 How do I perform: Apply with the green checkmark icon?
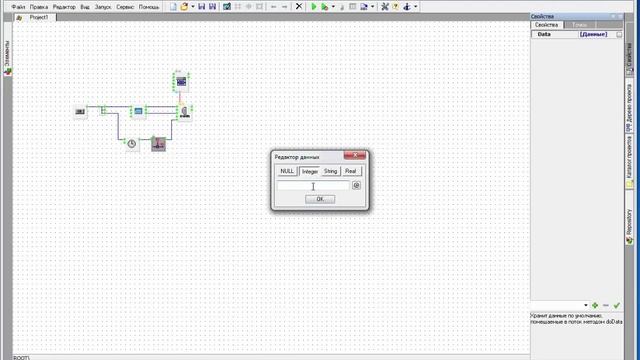617,305
